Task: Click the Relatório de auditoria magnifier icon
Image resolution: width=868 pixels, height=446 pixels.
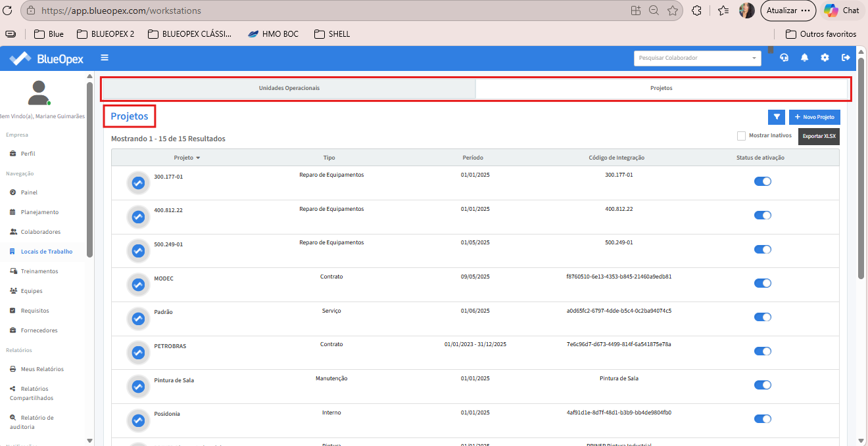Action: click(14, 418)
